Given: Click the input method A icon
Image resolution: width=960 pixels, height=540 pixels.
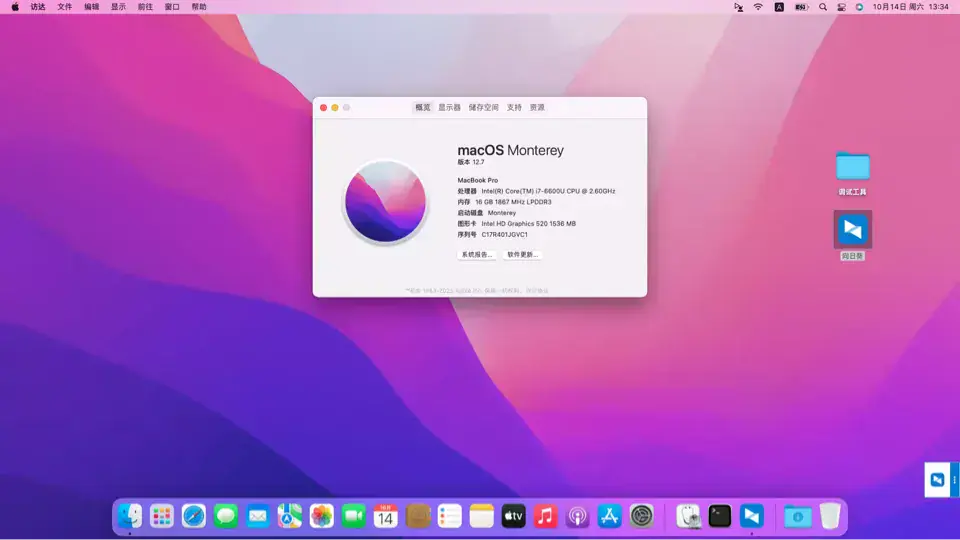Looking at the screenshot, I should point(779,7).
